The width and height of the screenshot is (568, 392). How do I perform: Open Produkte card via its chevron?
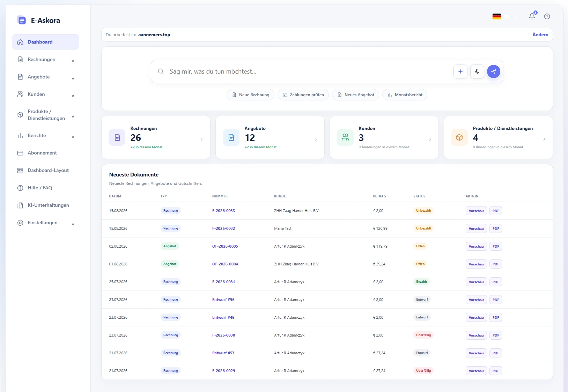pyautogui.click(x=544, y=139)
